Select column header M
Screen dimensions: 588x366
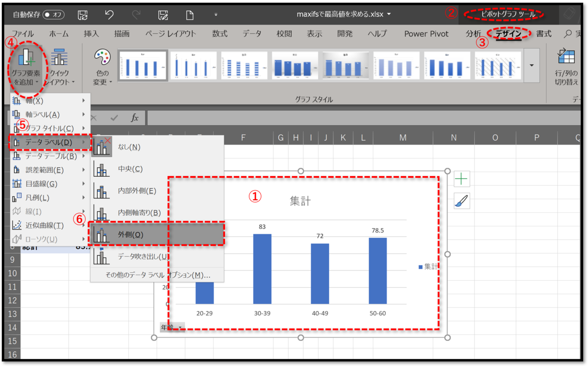[x=403, y=138]
